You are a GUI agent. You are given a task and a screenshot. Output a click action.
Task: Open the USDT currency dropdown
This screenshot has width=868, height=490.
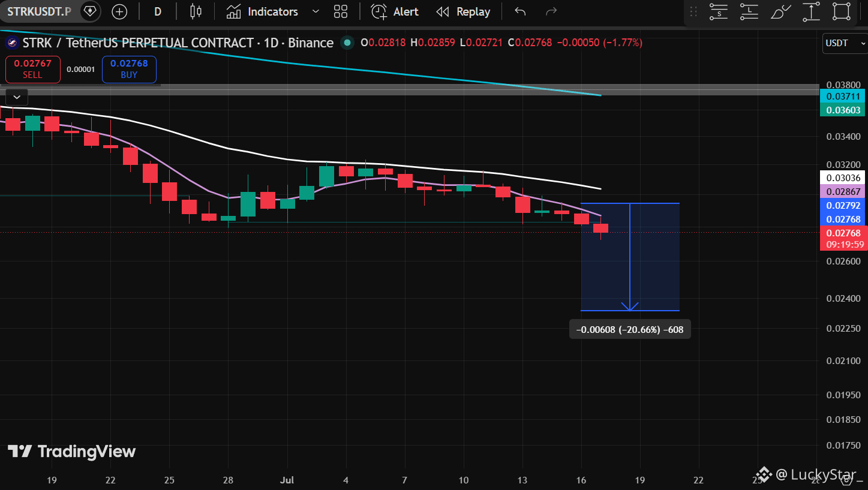point(845,43)
